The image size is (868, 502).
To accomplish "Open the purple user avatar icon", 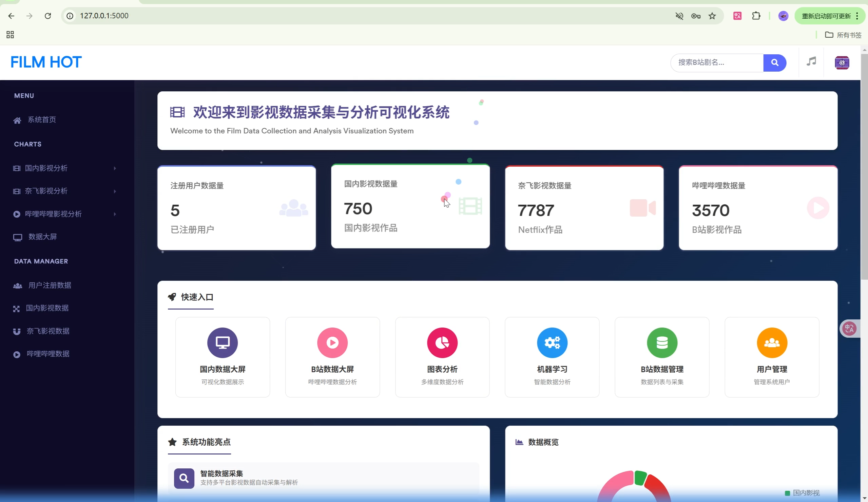I will pyautogui.click(x=842, y=63).
